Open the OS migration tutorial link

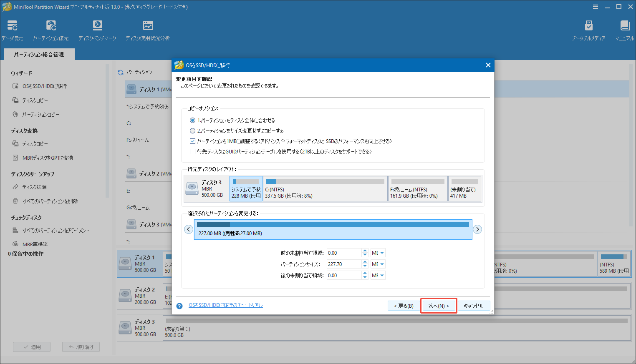226,305
